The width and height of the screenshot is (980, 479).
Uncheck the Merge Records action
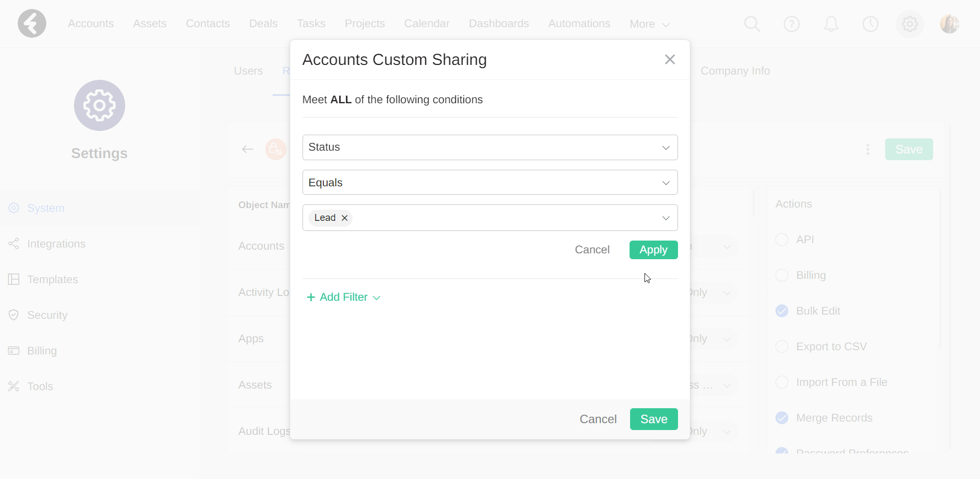tap(782, 418)
